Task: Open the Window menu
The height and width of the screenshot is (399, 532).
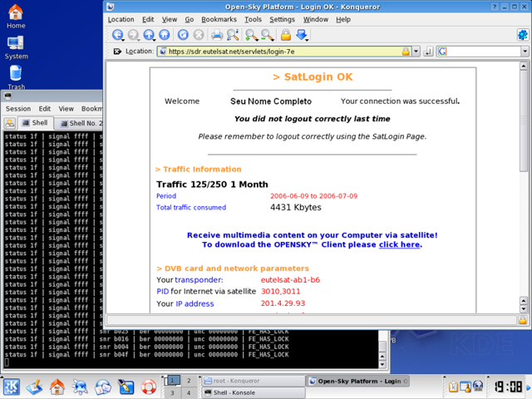Action: pos(316,19)
